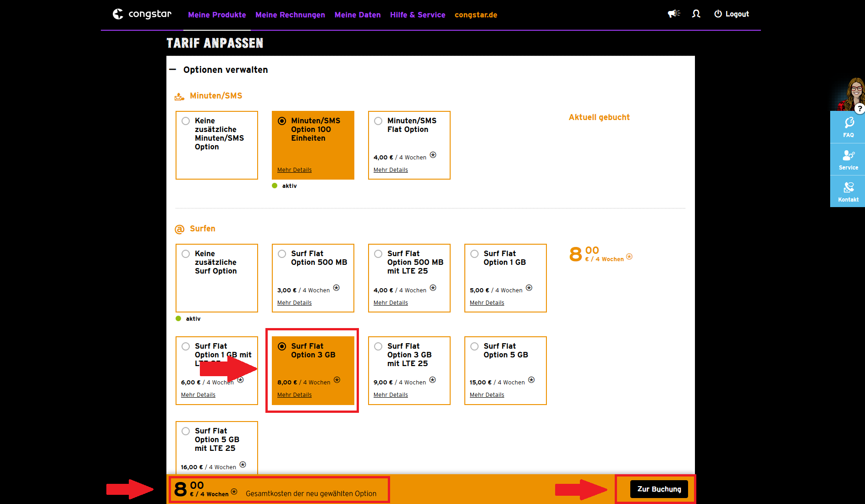
Task: Go to Hilfe & Service menu
Action: [418, 15]
